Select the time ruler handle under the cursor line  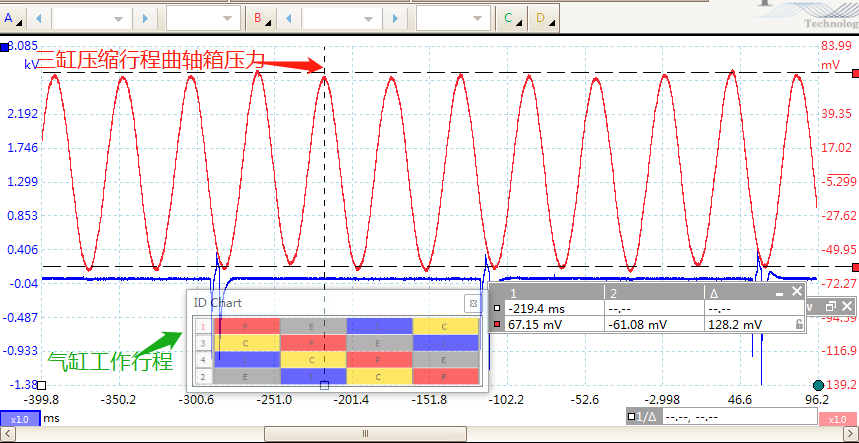click(x=324, y=385)
